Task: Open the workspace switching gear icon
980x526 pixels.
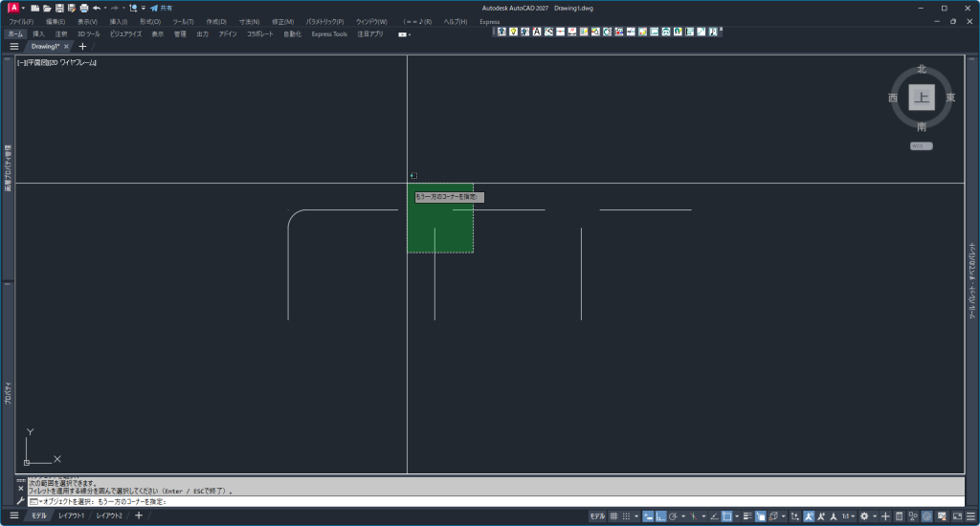Action: [864, 516]
